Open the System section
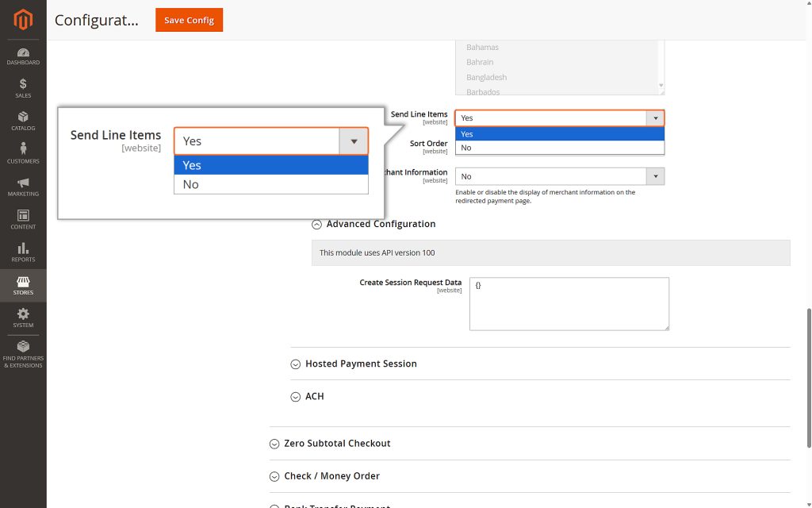 [x=23, y=318]
